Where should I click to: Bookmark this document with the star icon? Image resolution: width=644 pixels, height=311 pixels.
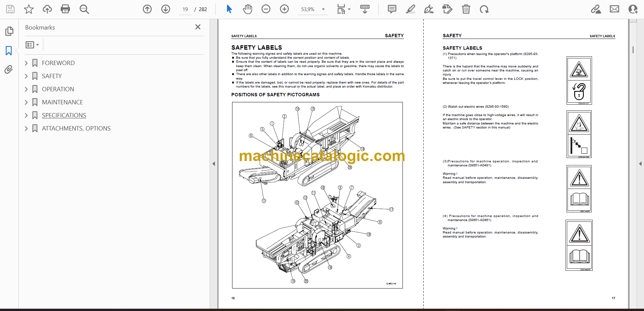(29, 9)
